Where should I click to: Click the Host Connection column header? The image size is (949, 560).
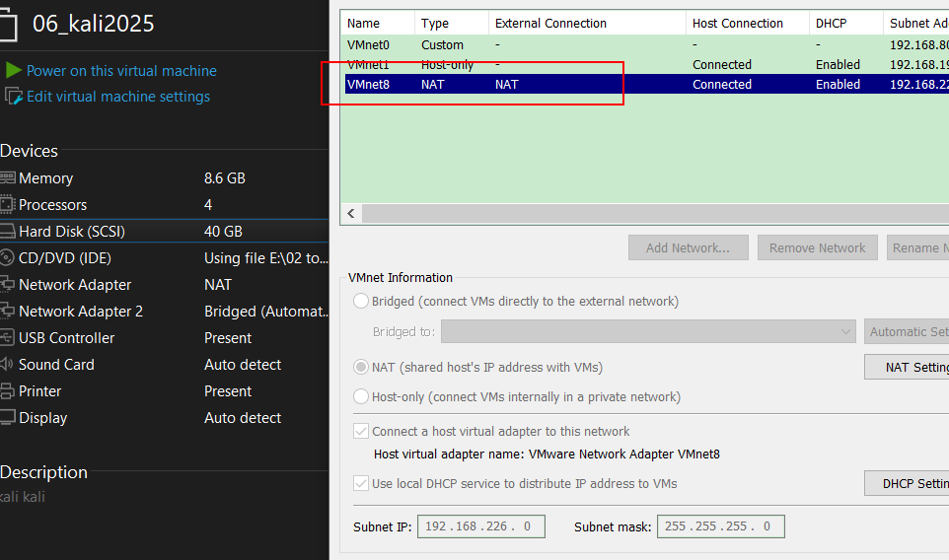pos(748,23)
